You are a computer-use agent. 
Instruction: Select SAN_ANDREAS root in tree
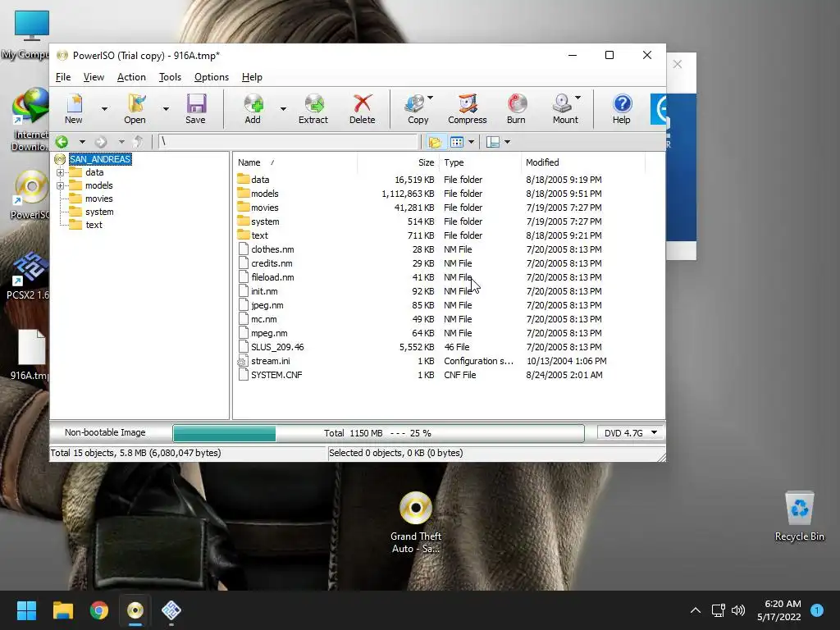[x=100, y=159]
